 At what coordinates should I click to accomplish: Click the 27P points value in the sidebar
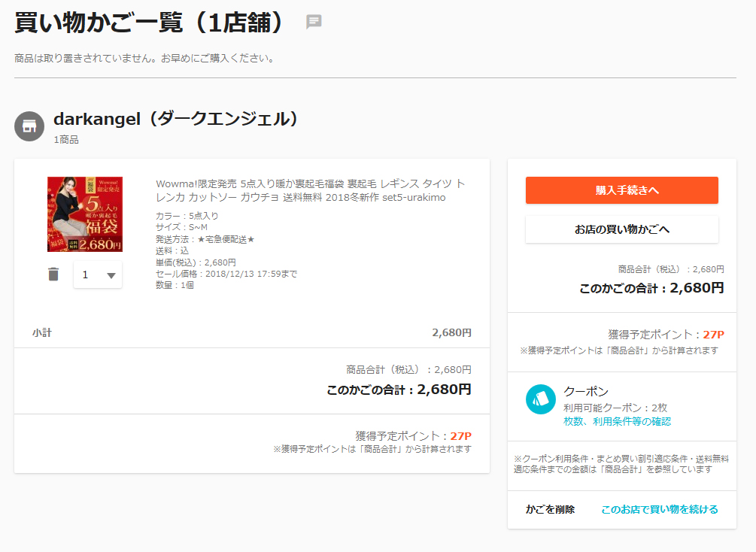click(714, 335)
